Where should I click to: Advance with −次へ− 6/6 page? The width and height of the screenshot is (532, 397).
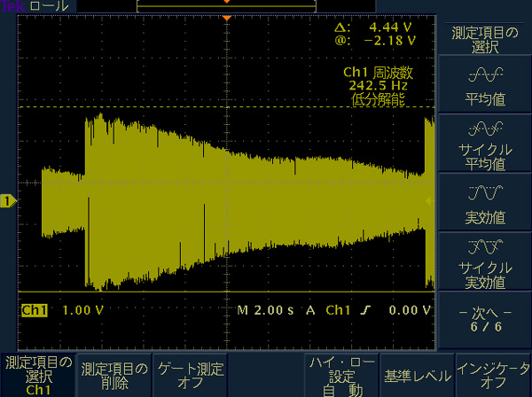(484, 321)
